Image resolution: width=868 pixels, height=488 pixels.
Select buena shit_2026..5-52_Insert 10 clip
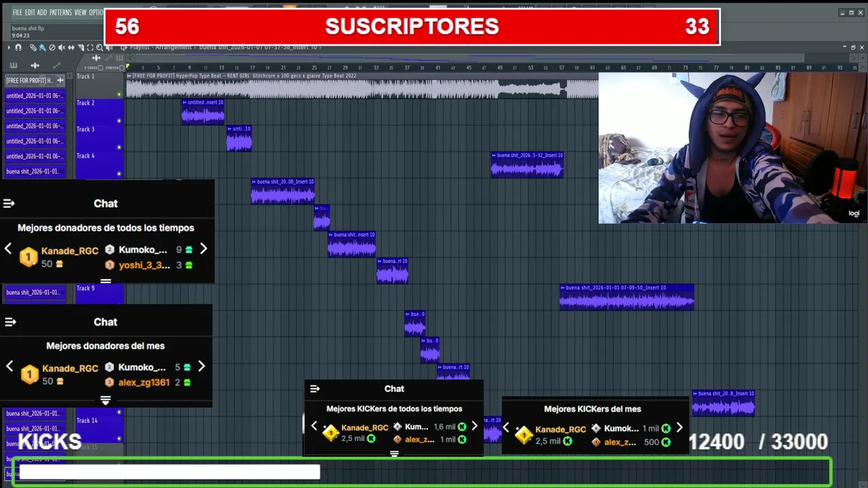(x=527, y=165)
